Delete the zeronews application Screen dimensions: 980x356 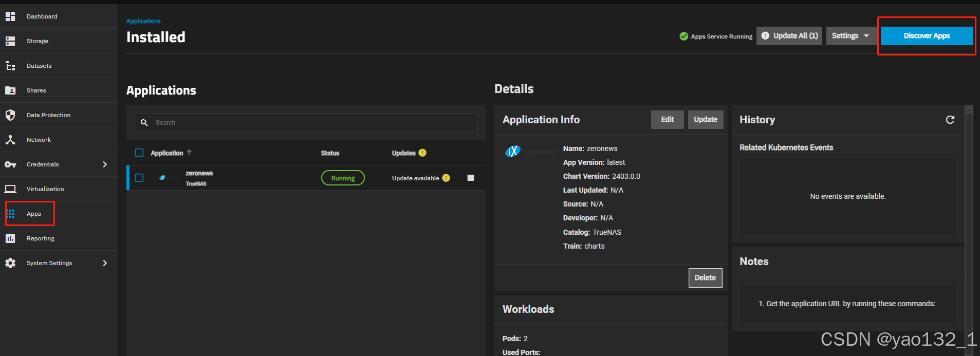click(x=705, y=278)
